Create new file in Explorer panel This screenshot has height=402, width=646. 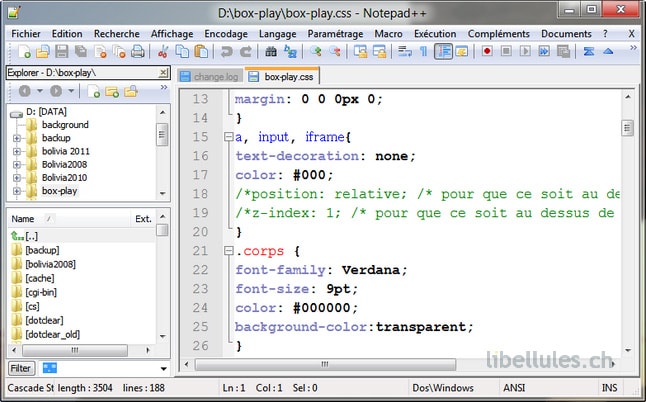click(x=94, y=91)
